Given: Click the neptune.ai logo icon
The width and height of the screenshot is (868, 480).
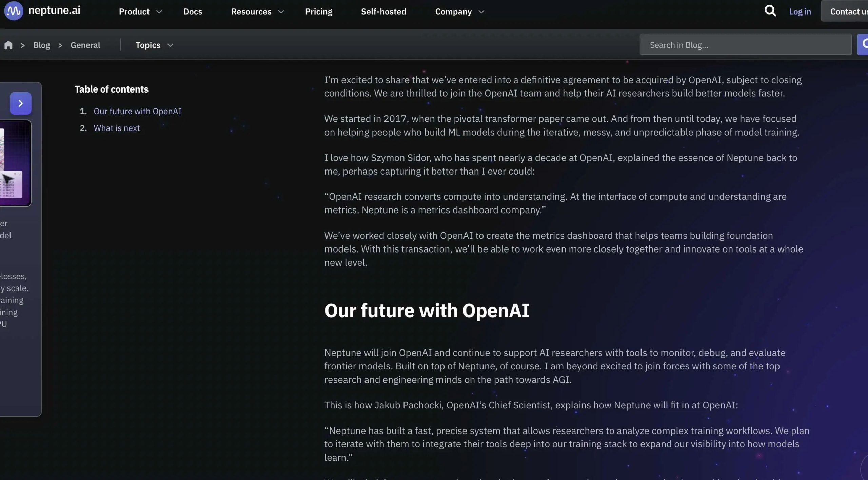Looking at the screenshot, I should [x=14, y=11].
